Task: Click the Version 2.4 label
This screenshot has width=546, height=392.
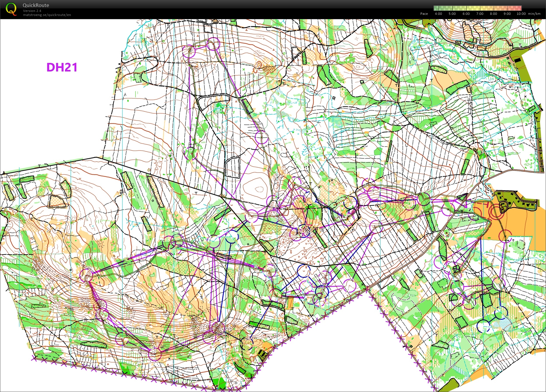Action: [32, 11]
